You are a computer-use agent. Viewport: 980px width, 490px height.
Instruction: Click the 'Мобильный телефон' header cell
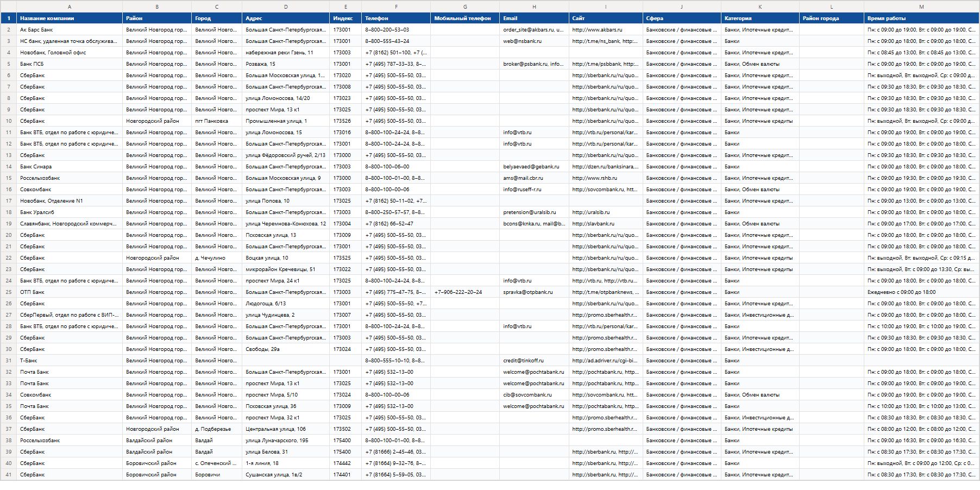point(465,18)
